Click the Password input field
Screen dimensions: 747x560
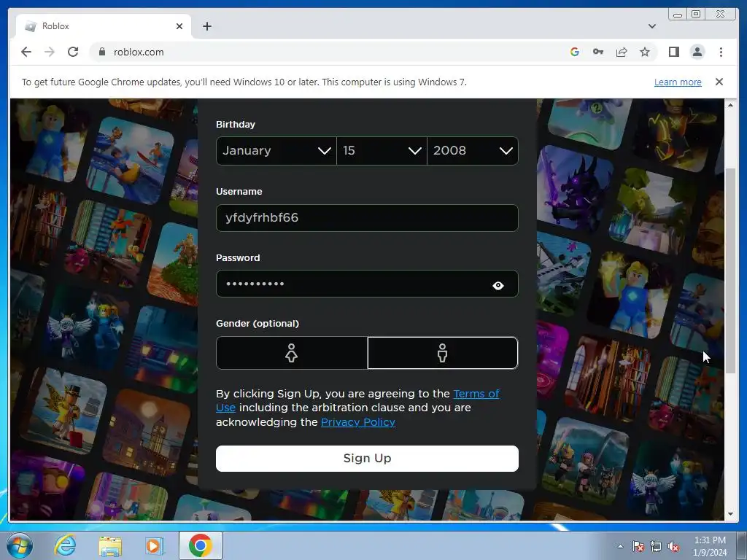click(367, 284)
